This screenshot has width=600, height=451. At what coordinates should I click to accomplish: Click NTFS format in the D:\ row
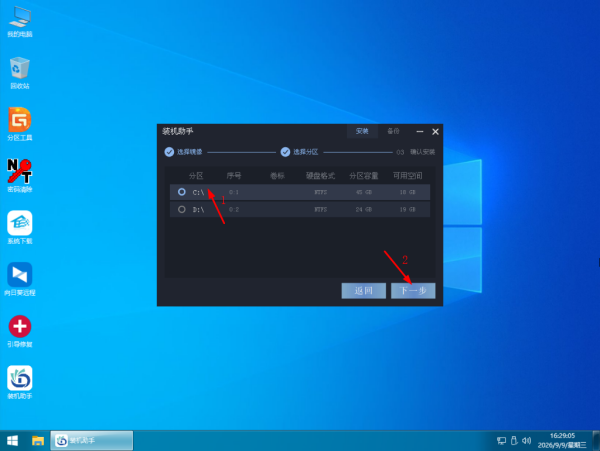click(x=320, y=209)
